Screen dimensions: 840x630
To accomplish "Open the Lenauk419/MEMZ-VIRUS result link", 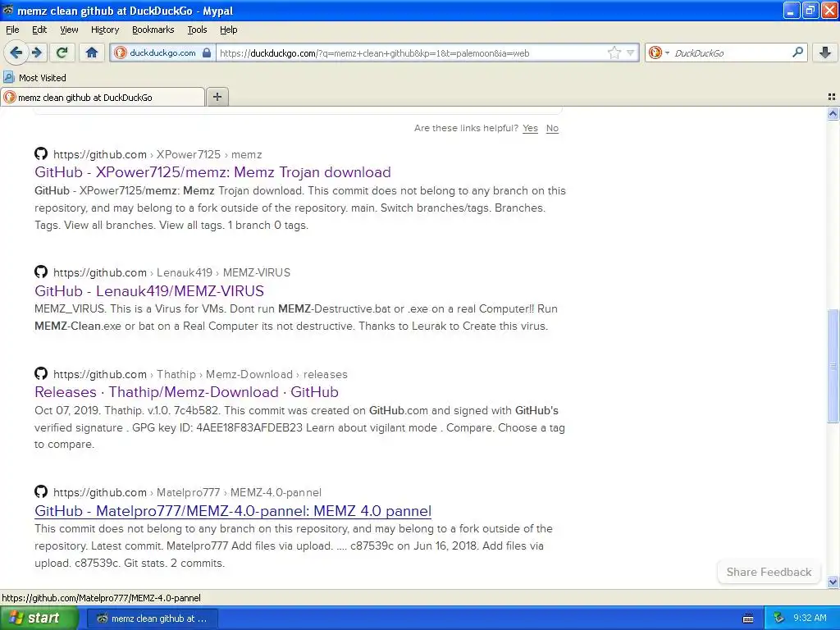I will pyautogui.click(x=149, y=291).
